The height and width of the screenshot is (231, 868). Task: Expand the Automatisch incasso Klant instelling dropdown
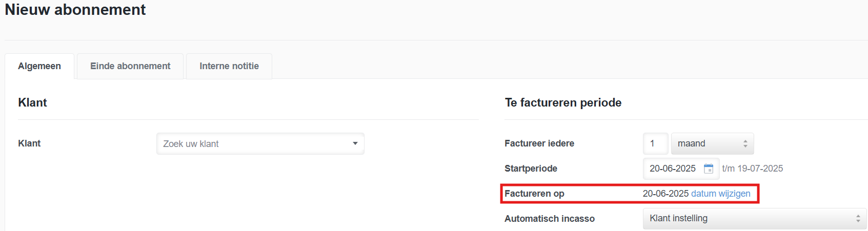pyautogui.click(x=754, y=219)
